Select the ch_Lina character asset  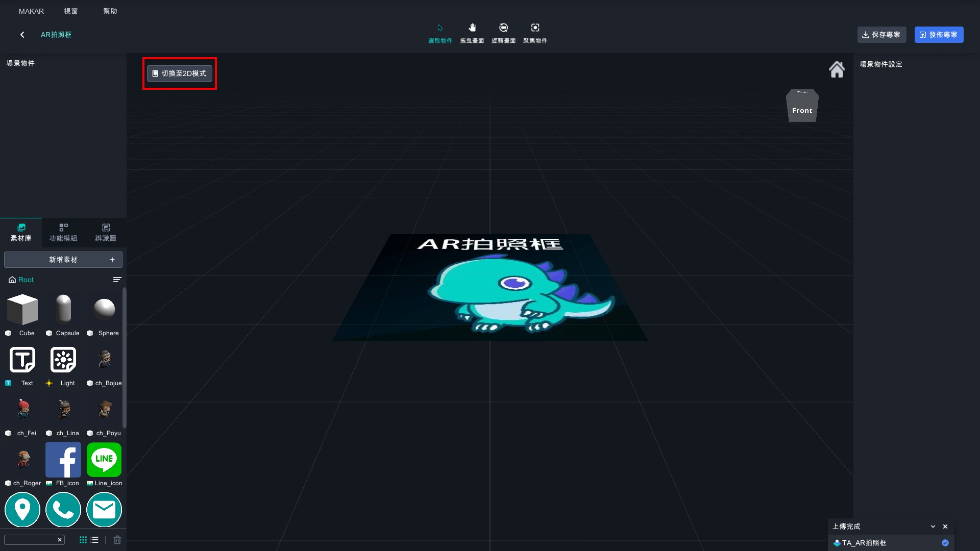click(x=64, y=409)
